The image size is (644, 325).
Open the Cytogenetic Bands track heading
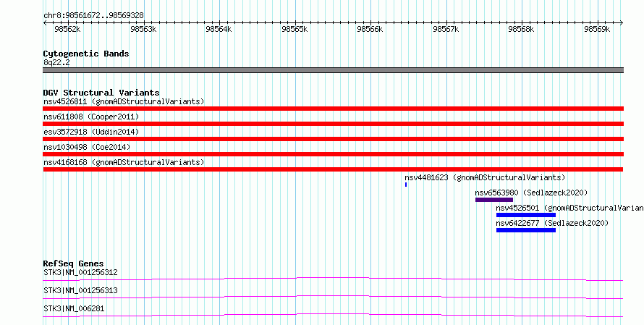click(x=86, y=54)
